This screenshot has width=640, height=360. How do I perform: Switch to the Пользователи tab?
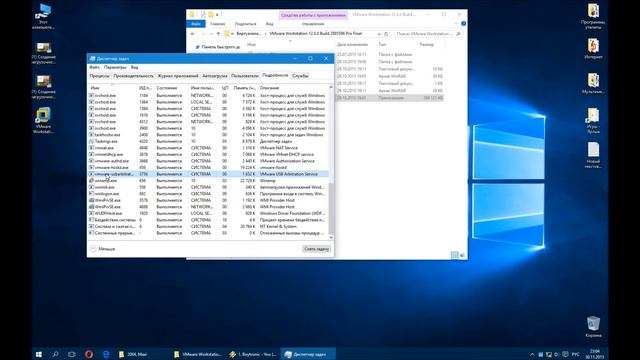tap(244, 76)
